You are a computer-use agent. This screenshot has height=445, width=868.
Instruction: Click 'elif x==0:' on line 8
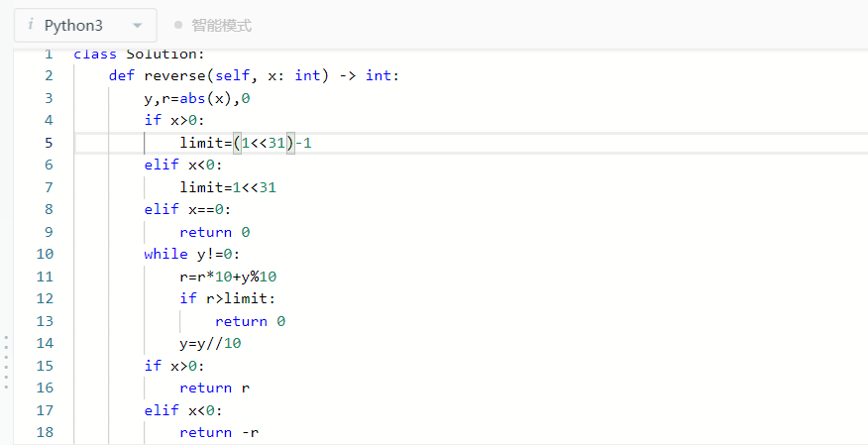[x=187, y=210]
